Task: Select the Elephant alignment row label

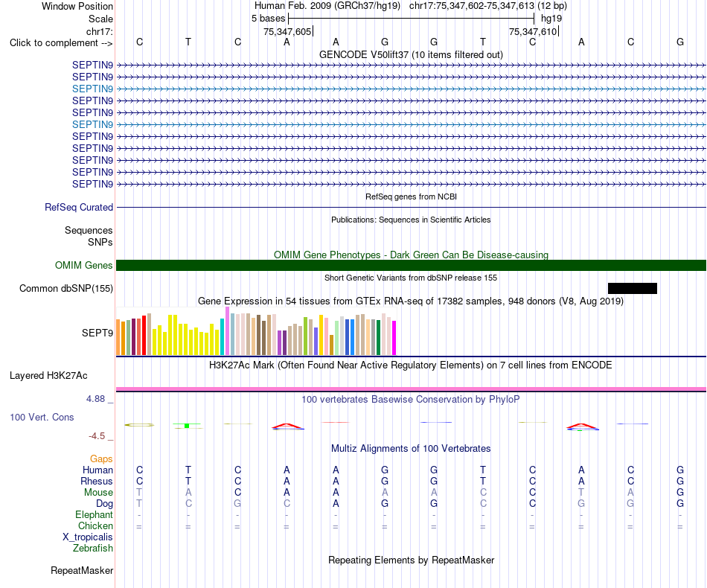Action: point(94,515)
